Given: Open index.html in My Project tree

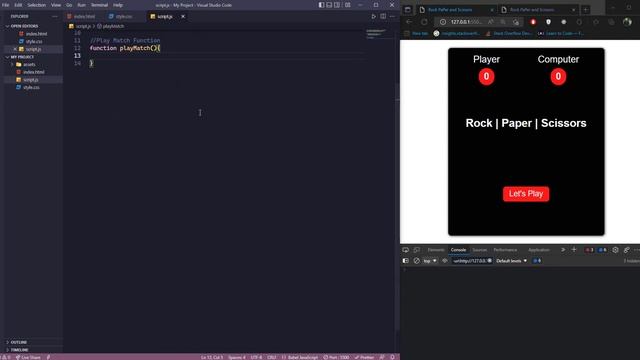Looking at the screenshot, I should (x=33, y=72).
